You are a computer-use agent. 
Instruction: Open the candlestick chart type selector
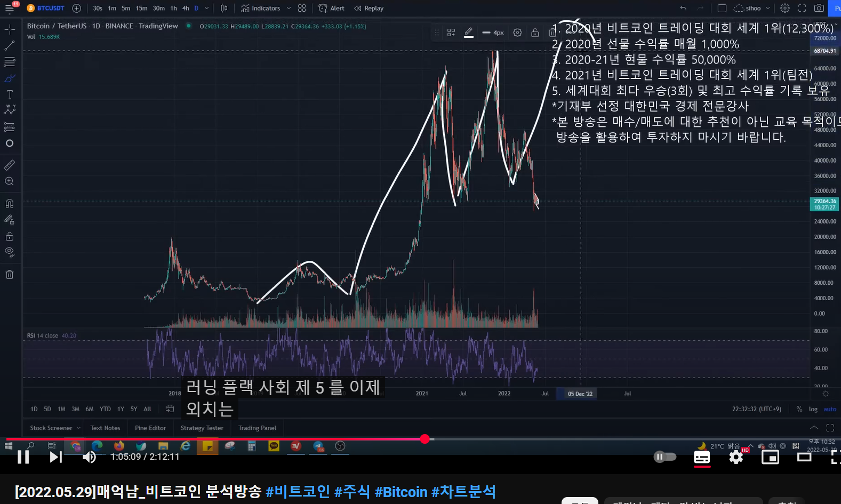tap(224, 8)
